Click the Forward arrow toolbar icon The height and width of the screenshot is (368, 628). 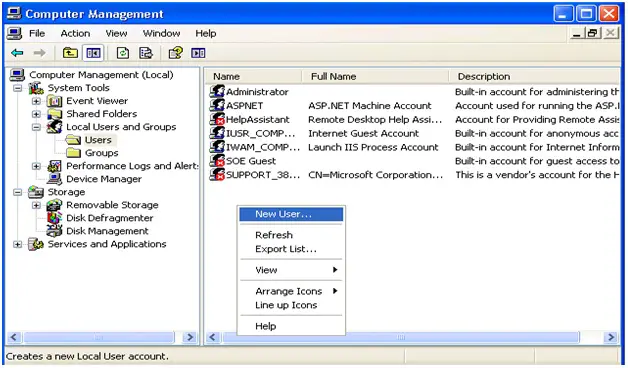39,53
